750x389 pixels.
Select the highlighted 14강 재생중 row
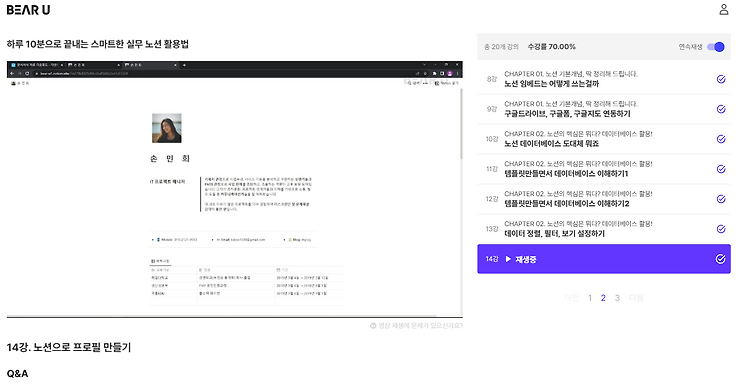(x=604, y=259)
